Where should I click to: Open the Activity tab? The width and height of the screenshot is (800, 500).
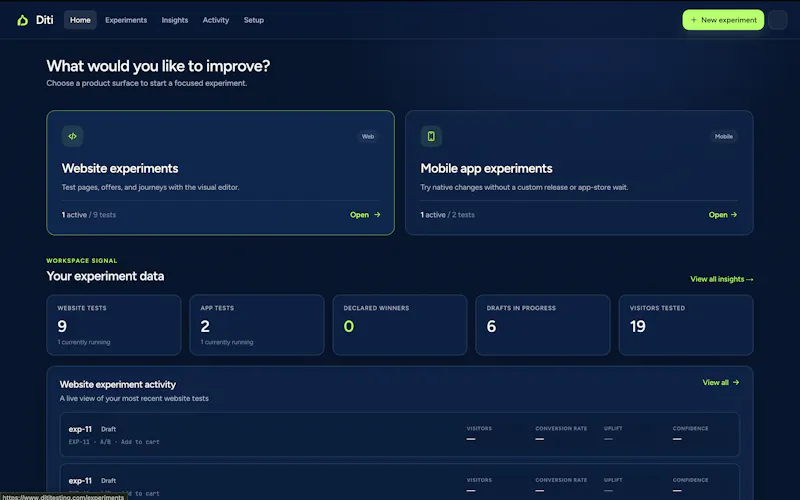click(216, 20)
